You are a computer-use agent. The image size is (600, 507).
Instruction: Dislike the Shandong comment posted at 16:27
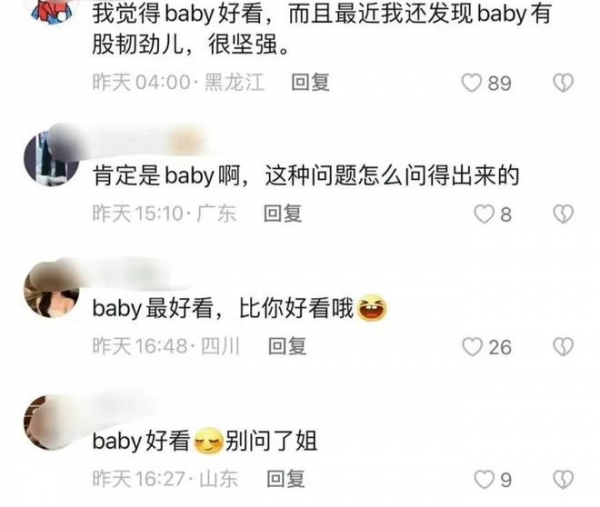563,479
